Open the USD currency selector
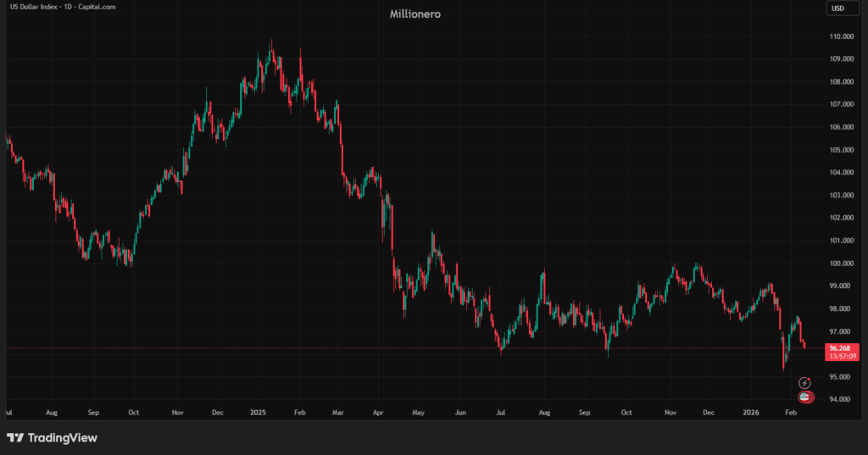The width and height of the screenshot is (868, 455). click(x=837, y=8)
